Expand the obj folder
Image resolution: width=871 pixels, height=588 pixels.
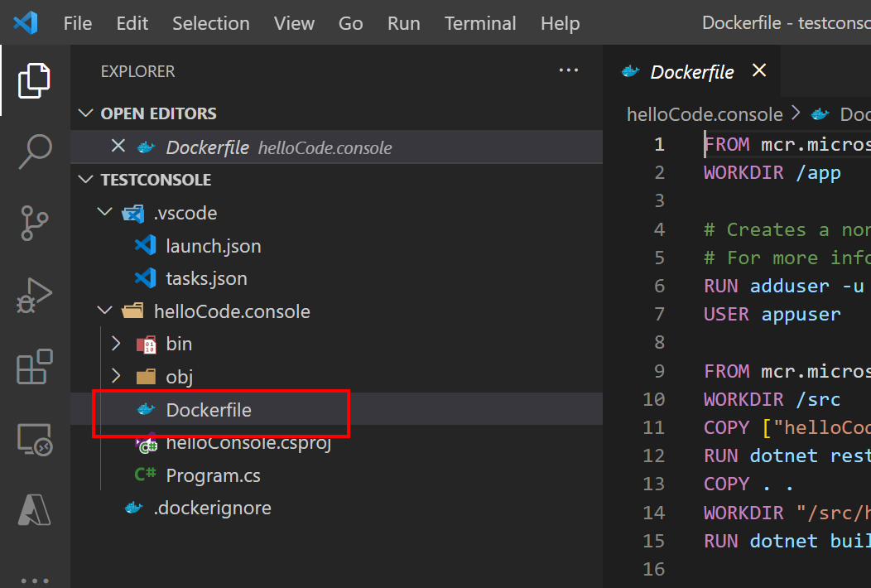[x=116, y=376]
